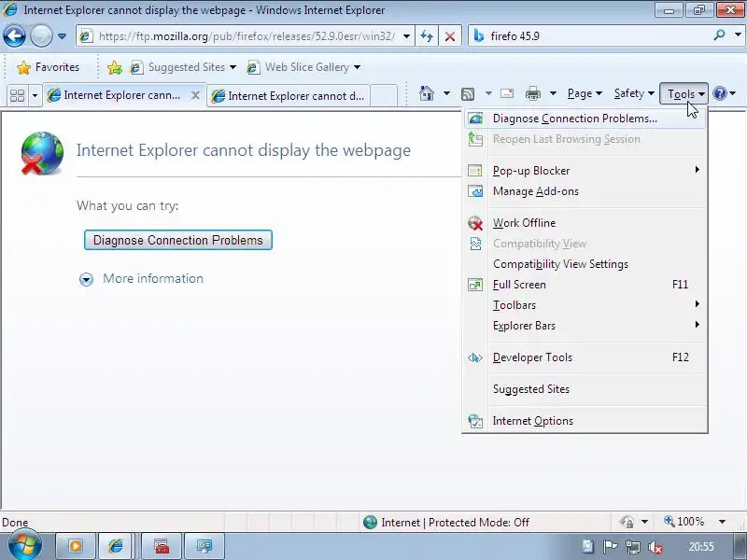Click the zoom level 100% button

[684, 522]
